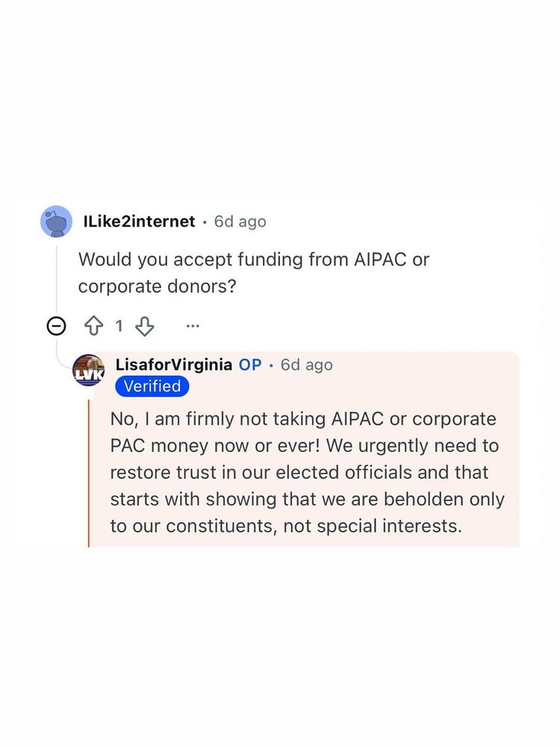Select the "Would you accept funding" comment text
Image resolution: width=560 pixels, height=747 pixels.
254,260
